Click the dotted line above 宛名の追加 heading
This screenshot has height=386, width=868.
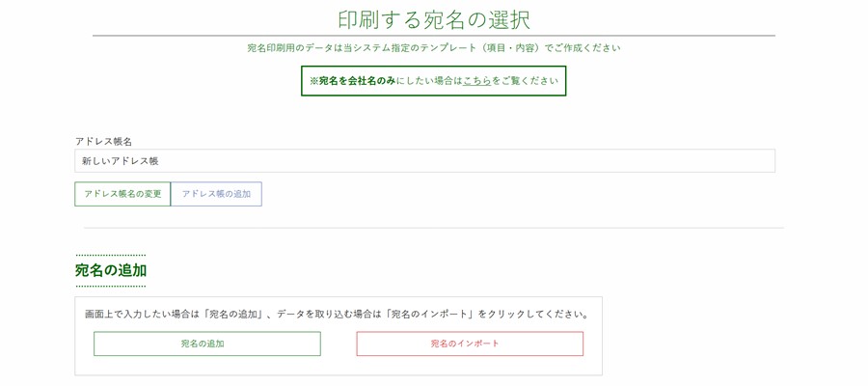pos(111,256)
